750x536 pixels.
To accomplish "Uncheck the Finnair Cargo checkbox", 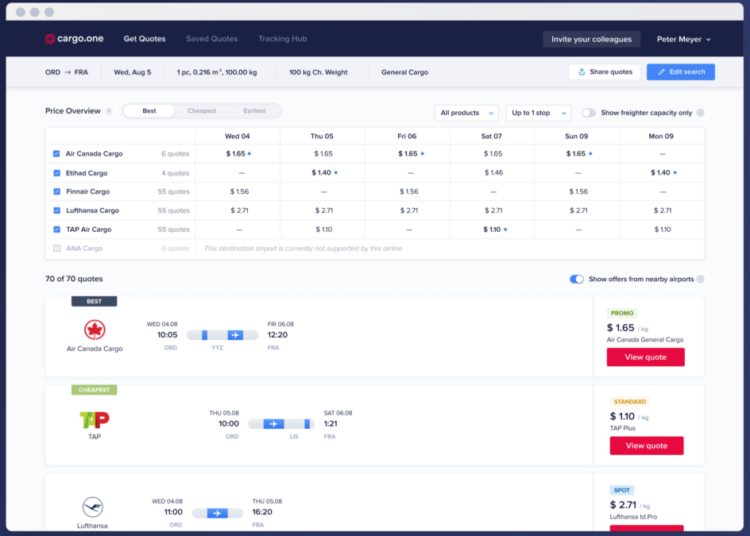I will coord(56,192).
